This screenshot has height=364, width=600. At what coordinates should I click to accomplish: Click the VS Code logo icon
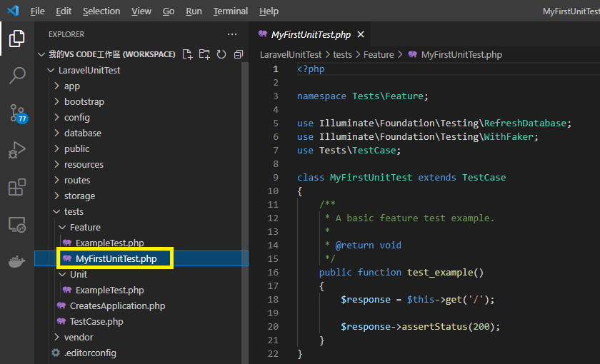(x=13, y=11)
